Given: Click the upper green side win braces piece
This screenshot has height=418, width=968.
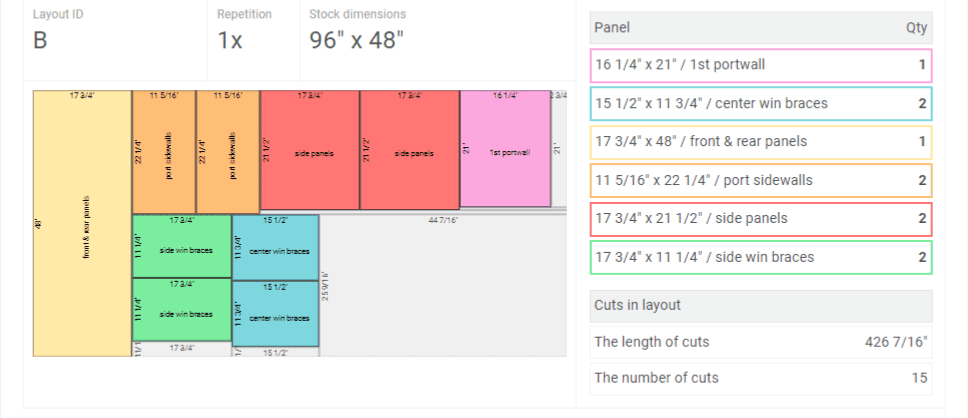Looking at the screenshot, I should pyautogui.click(x=182, y=246).
